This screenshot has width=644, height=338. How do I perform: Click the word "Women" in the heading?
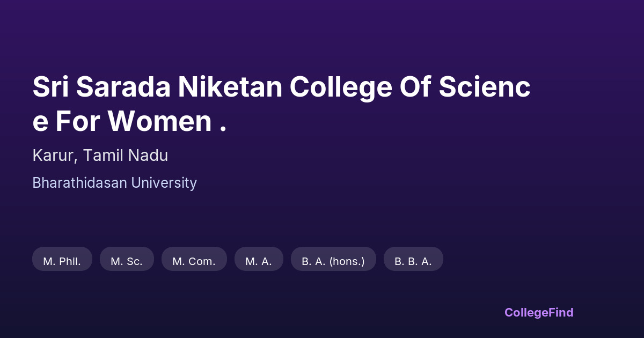click(x=159, y=121)
